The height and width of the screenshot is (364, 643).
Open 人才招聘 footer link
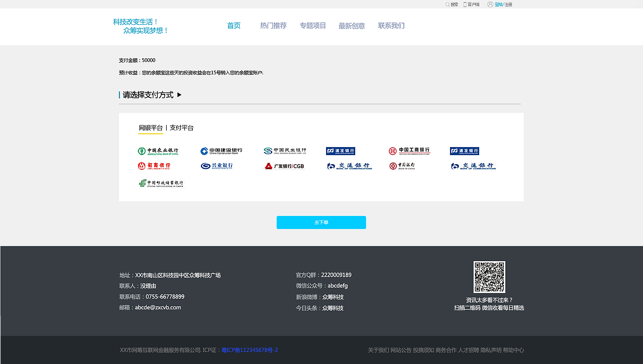click(x=469, y=350)
